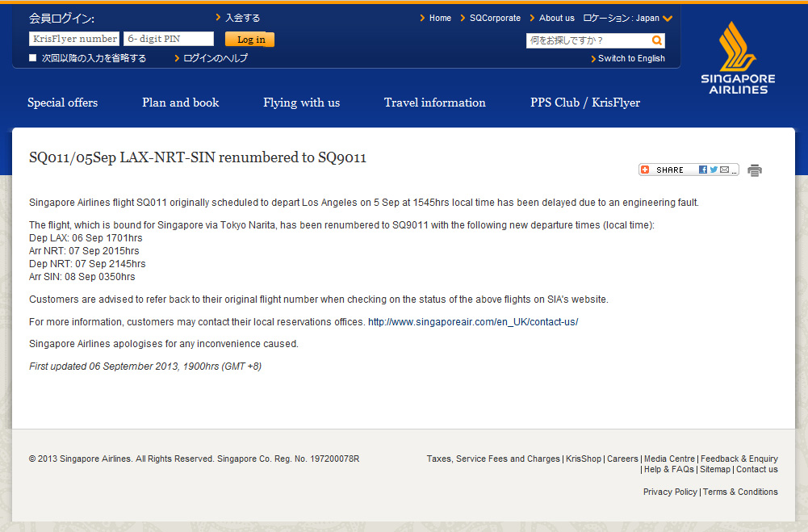Open Special offers menu

click(62, 103)
